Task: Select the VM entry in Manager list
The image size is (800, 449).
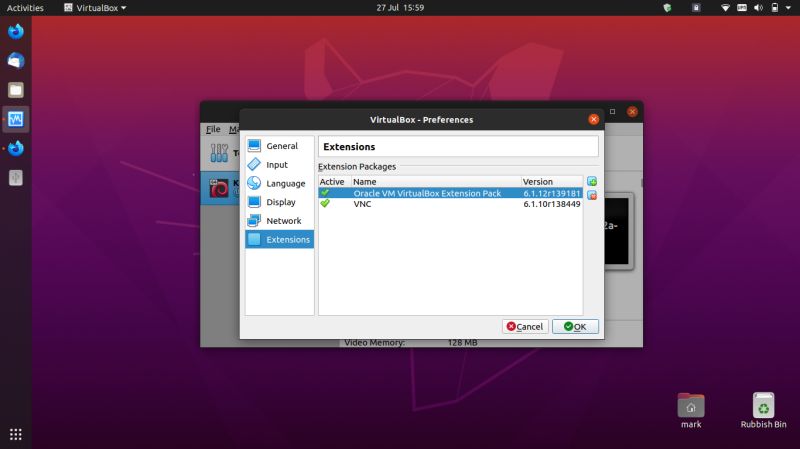Action: 220,188
